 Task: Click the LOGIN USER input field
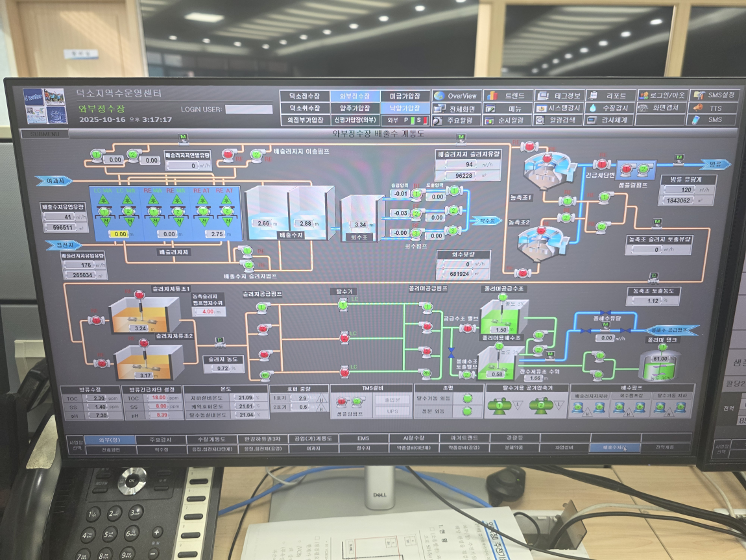point(249,110)
